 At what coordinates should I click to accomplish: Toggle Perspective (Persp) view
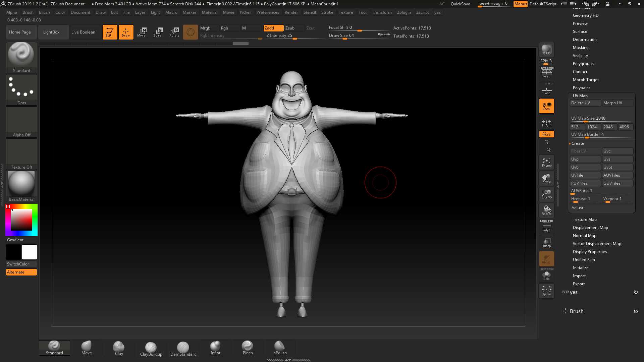(x=546, y=72)
